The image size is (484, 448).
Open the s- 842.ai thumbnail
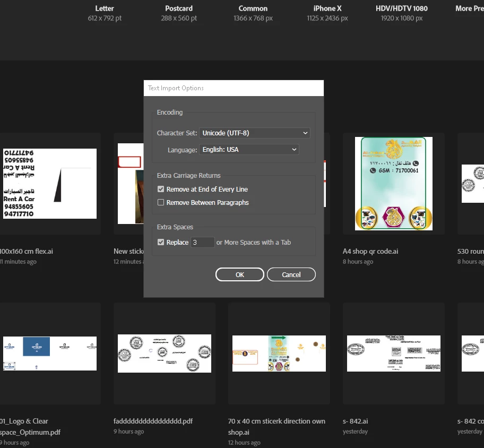(x=394, y=354)
